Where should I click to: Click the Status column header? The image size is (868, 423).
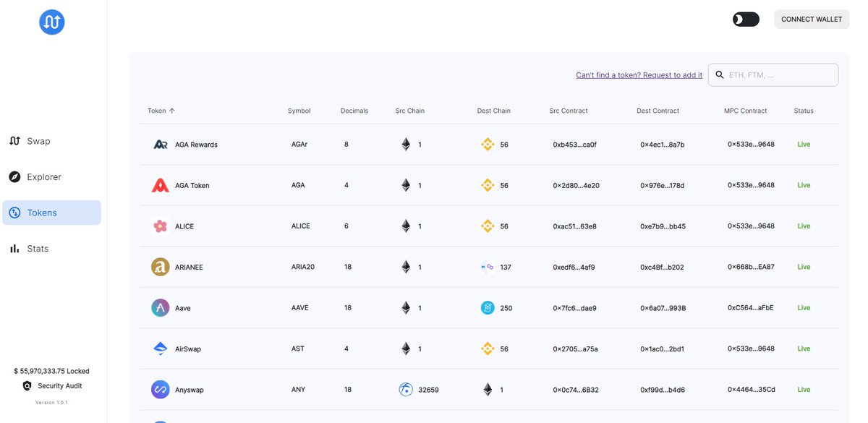(x=804, y=111)
